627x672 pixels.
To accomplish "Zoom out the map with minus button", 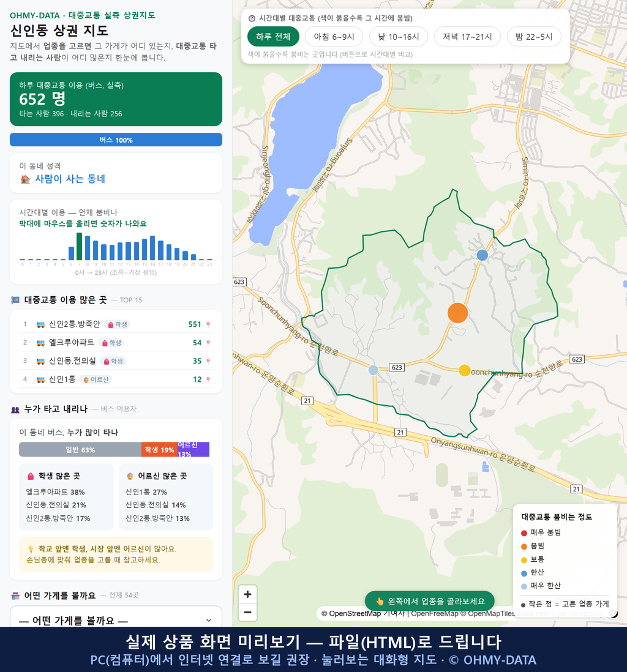I will 247,612.
